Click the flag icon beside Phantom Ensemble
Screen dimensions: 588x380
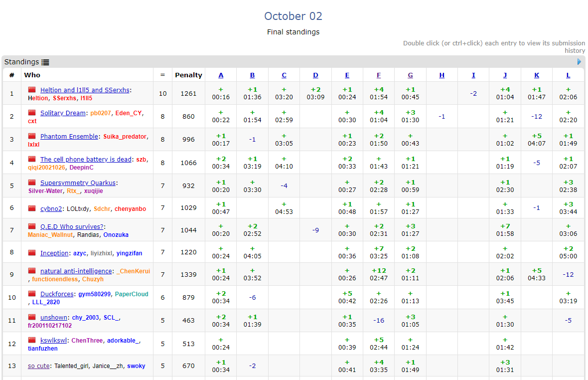32,136
